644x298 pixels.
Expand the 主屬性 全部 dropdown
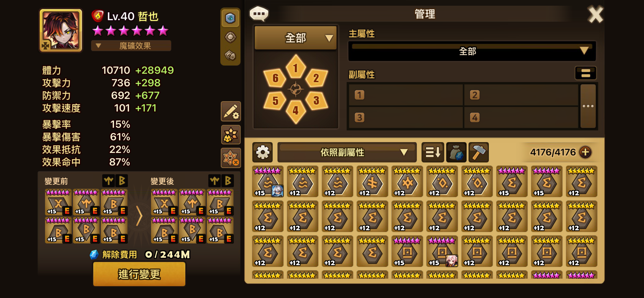coord(472,51)
